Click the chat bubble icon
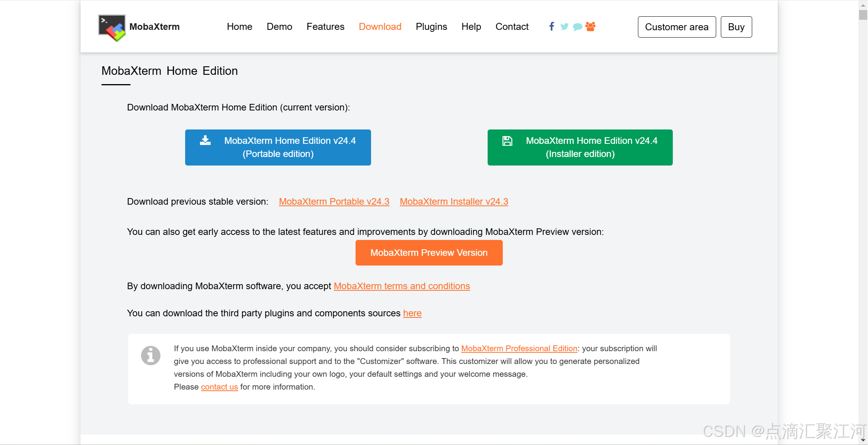The image size is (868, 445). (x=578, y=27)
